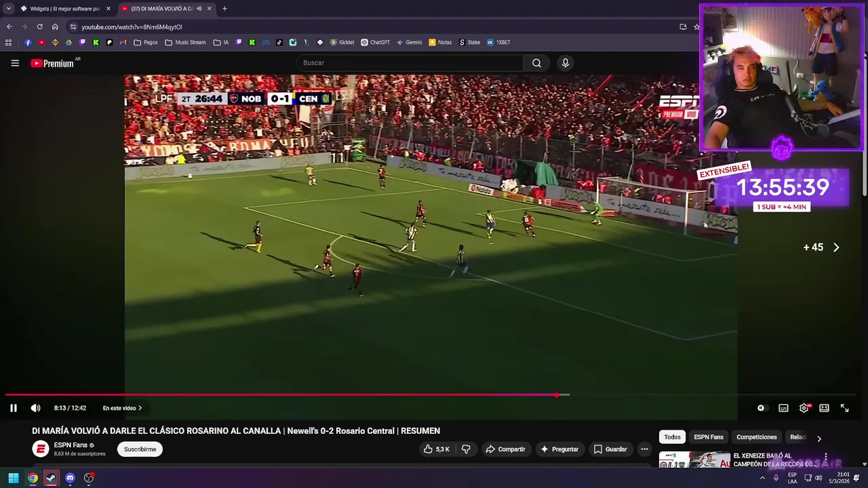Open YouTube guide hamburger menu
Screen dimensions: 868x488
[x=15, y=63]
